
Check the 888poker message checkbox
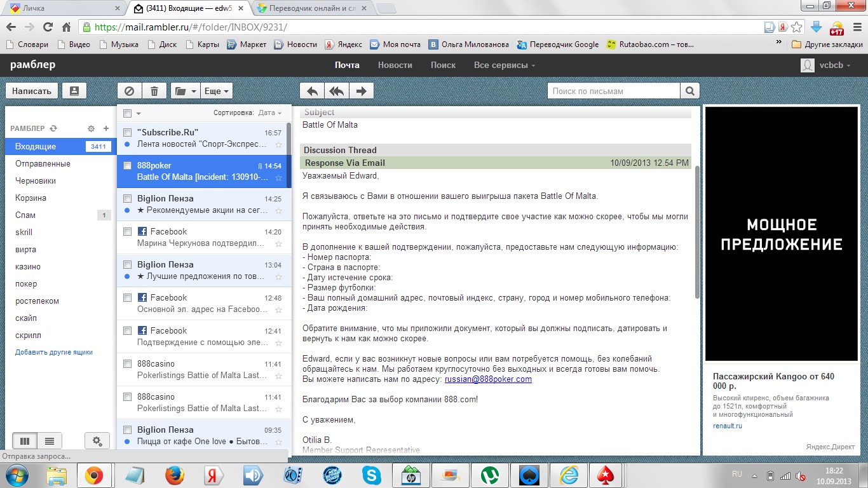127,165
